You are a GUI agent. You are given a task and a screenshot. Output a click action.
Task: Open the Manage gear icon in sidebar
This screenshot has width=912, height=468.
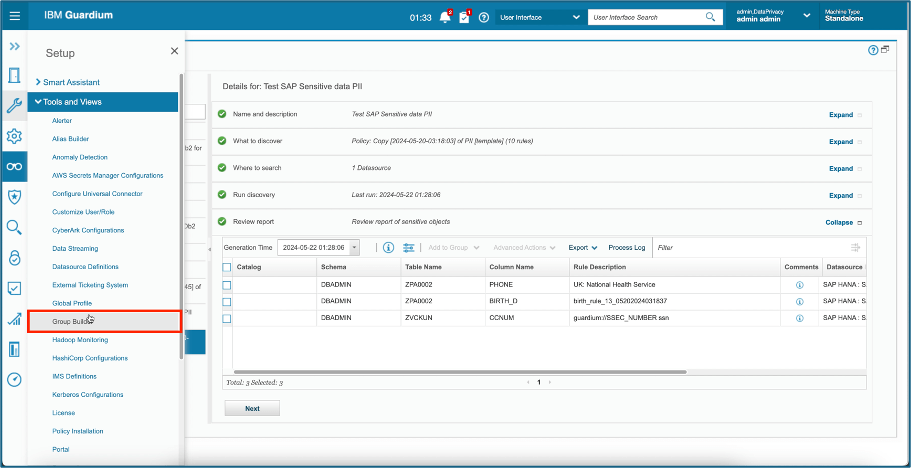(x=15, y=137)
